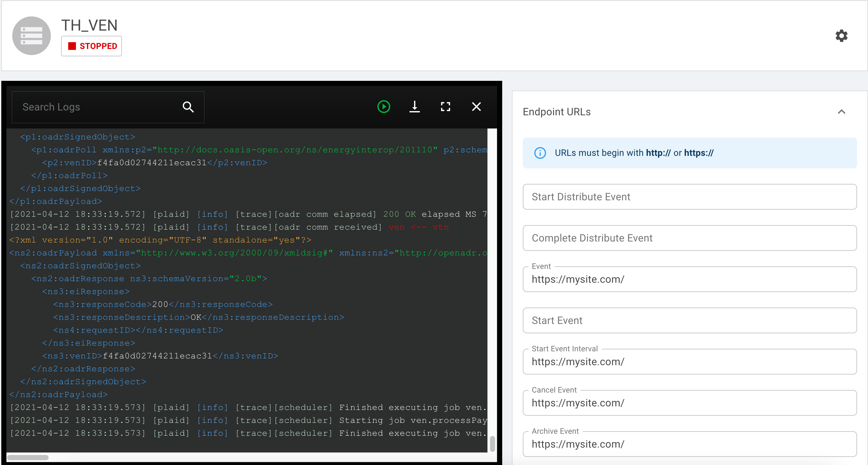Open settings via the gear icon
868x465 pixels.
[x=841, y=36]
